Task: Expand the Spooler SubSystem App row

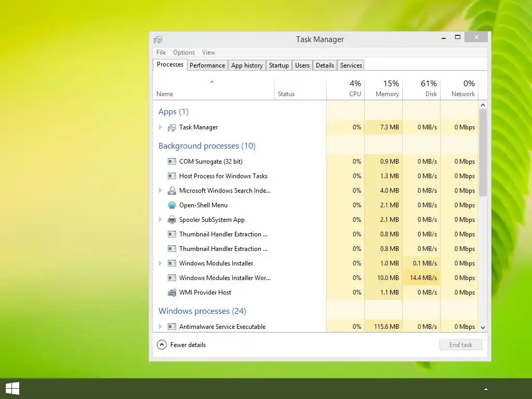Action: [x=160, y=220]
